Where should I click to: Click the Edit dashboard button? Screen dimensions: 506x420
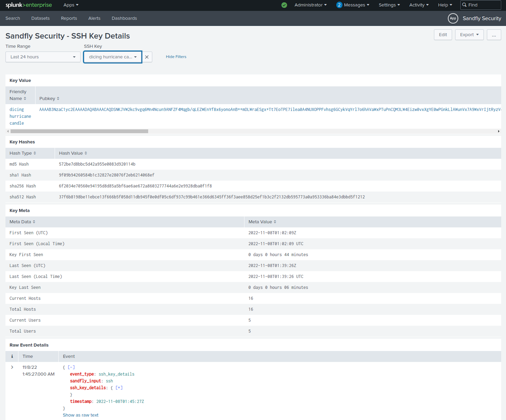443,35
